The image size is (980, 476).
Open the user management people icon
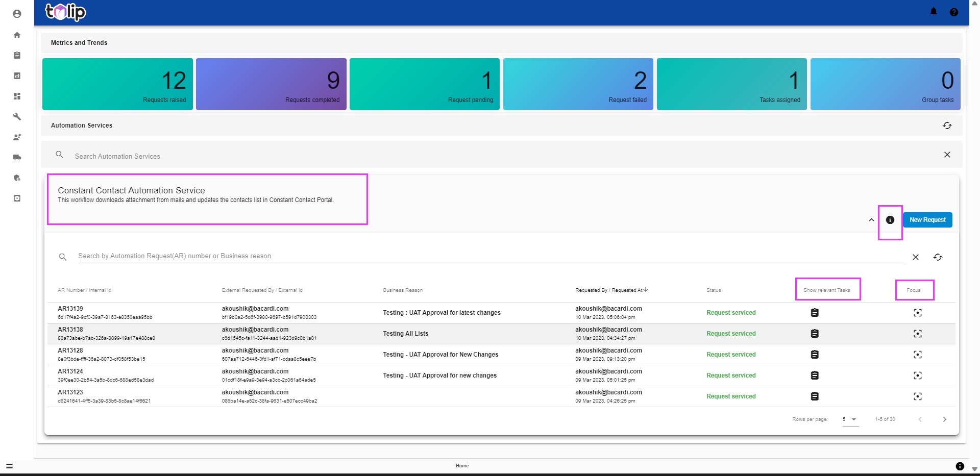point(17,137)
